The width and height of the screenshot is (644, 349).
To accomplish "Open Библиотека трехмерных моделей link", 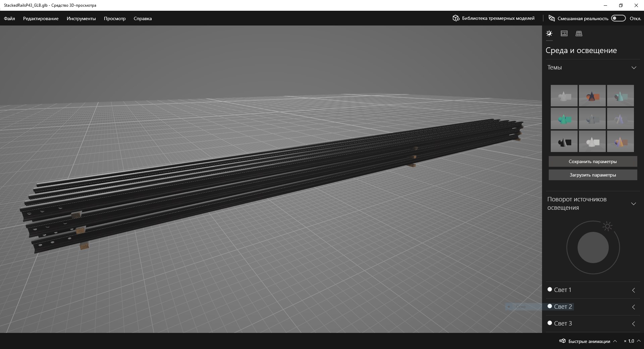I will pyautogui.click(x=498, y=18).
